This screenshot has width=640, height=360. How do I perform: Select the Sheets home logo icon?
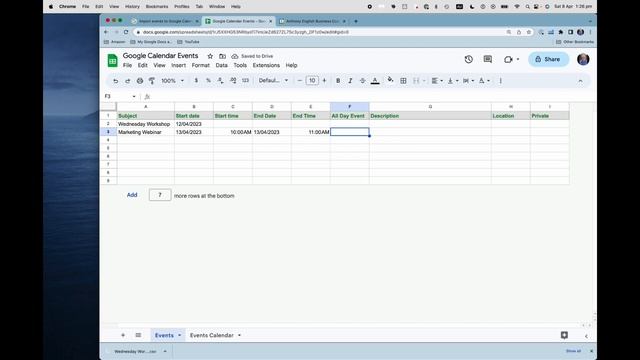112,60
